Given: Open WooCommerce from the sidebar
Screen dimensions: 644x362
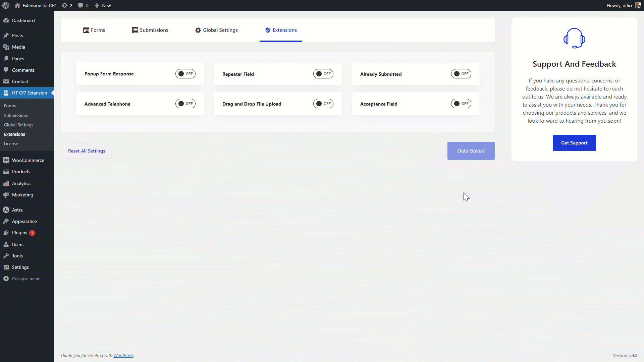Looking at the screenshot, I should 28,160.
